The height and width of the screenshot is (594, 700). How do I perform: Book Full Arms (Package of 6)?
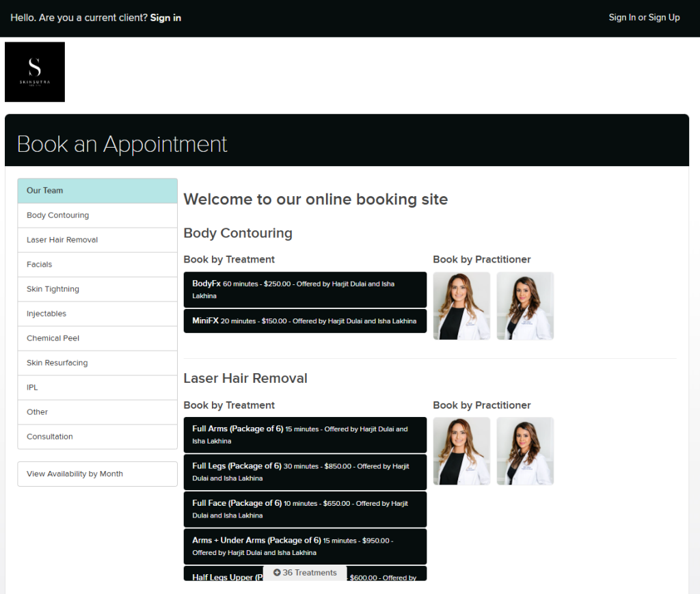coord(305,435)
